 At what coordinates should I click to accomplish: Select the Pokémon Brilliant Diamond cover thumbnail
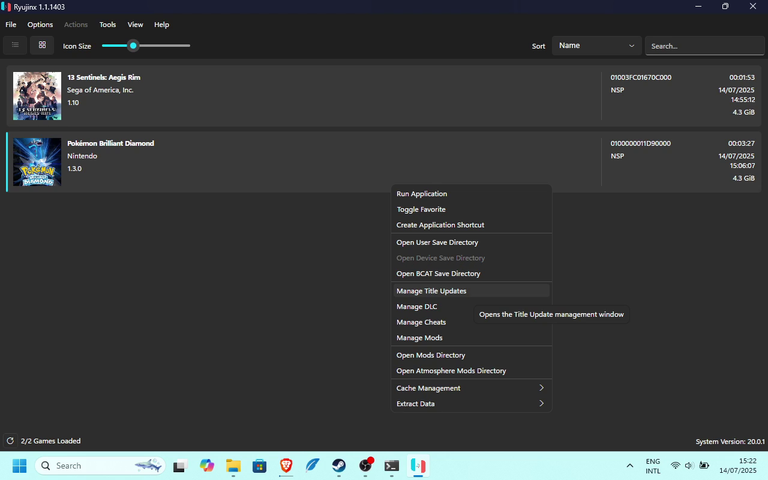[x=37, y=162]
